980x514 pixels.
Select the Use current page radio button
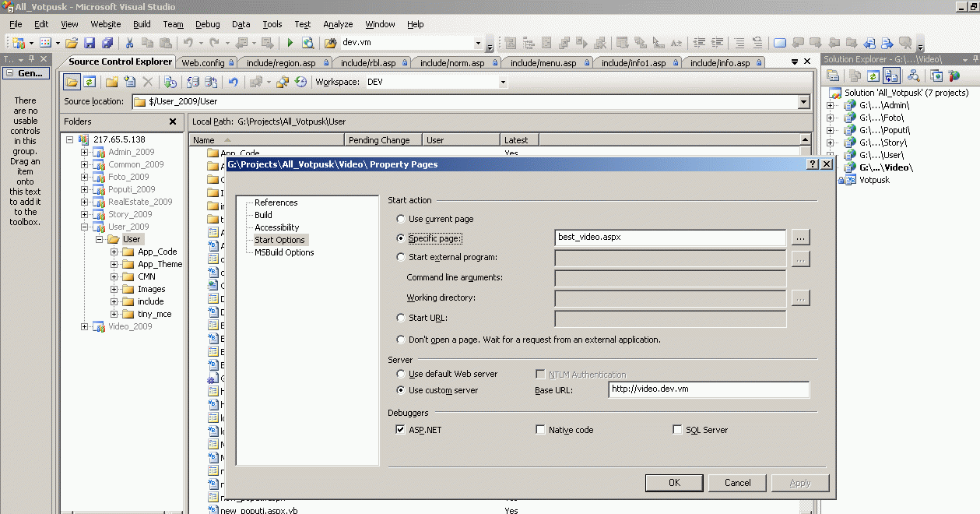click(x=401, y=220)
